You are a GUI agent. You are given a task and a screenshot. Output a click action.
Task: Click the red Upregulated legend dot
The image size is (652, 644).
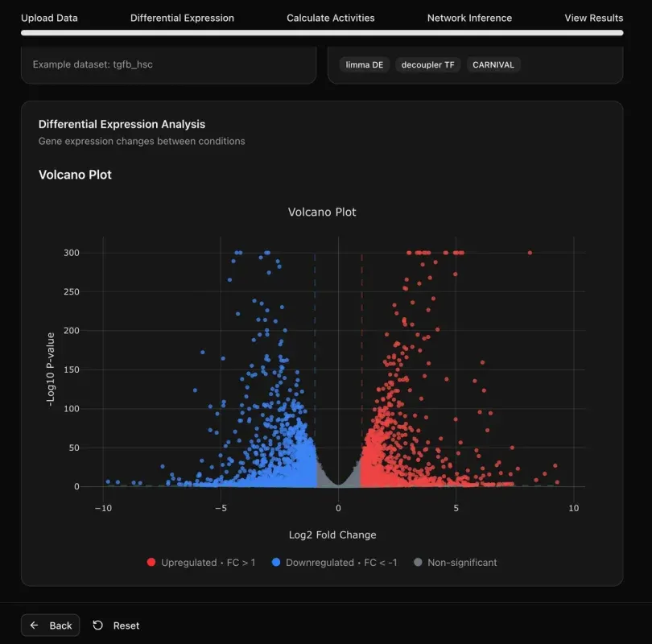coord(150,562)
